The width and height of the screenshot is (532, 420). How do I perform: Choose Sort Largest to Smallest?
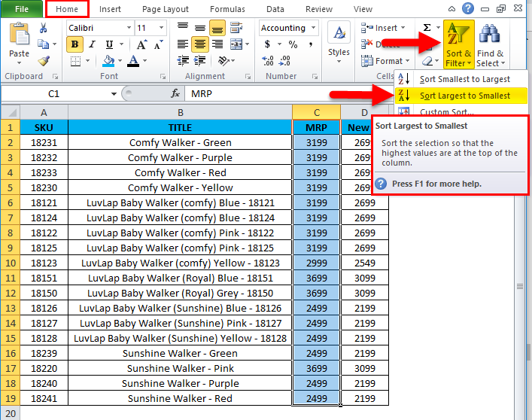point(461,96)
